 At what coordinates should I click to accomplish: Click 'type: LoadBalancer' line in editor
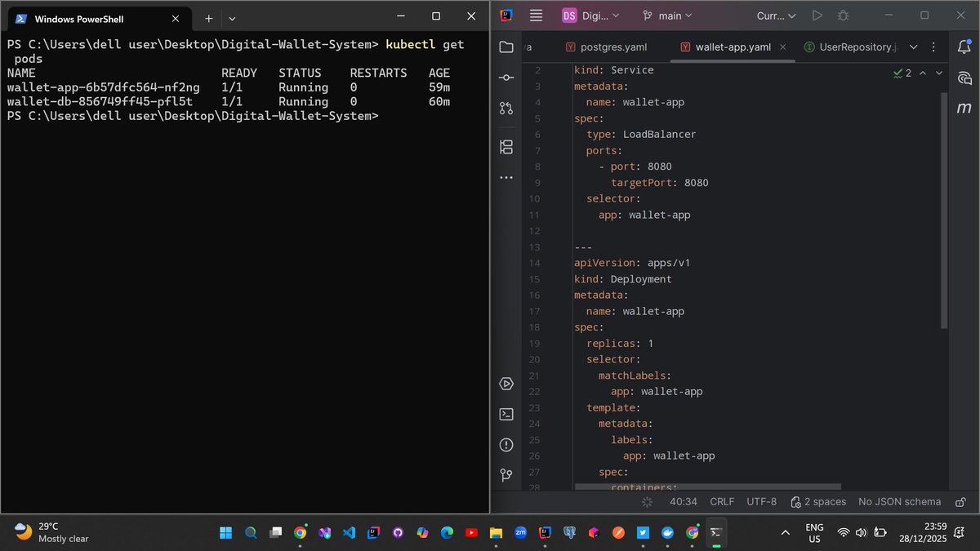coord(641,134)
